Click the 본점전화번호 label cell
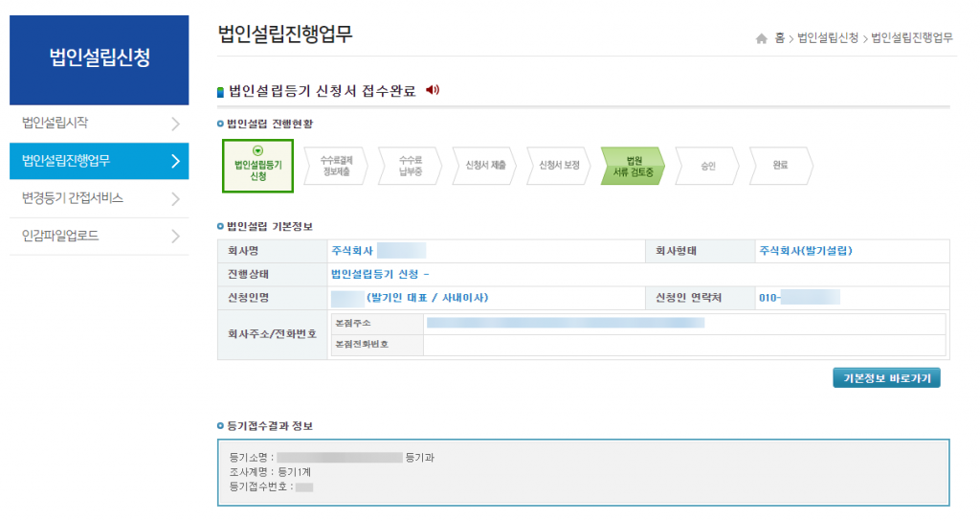Image resolution: width=980 pixels, height=521 pixels. (377, 345)
